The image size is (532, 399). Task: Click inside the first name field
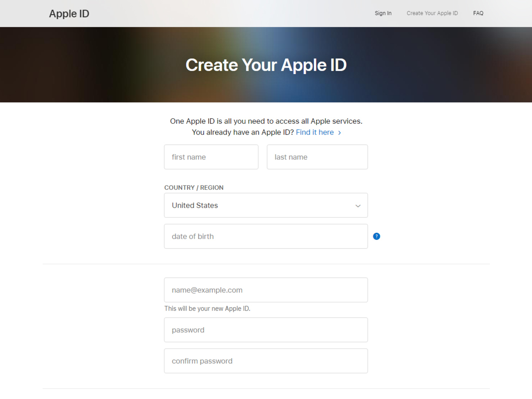coord(211,157)
